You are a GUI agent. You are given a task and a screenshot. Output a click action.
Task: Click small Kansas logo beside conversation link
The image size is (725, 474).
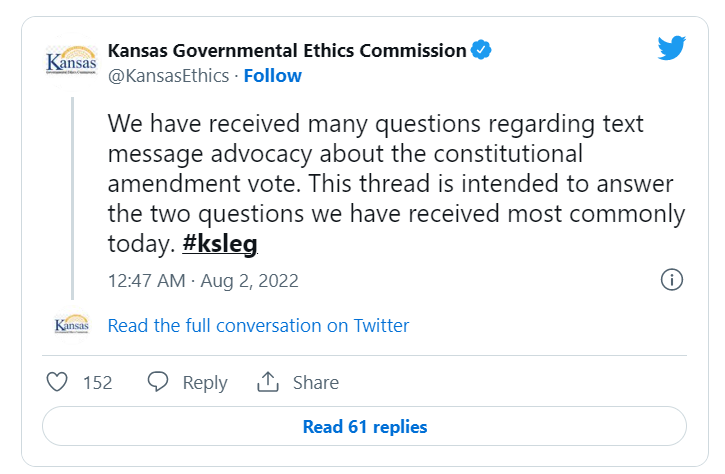click(x=72, y=325)
